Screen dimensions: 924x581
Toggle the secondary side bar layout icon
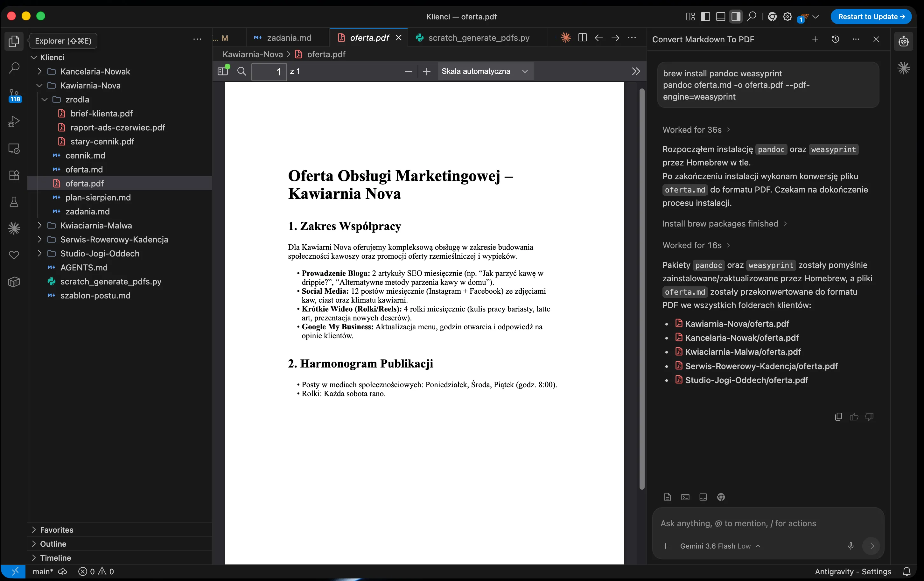pyautogui.click(x=736, y=17)
